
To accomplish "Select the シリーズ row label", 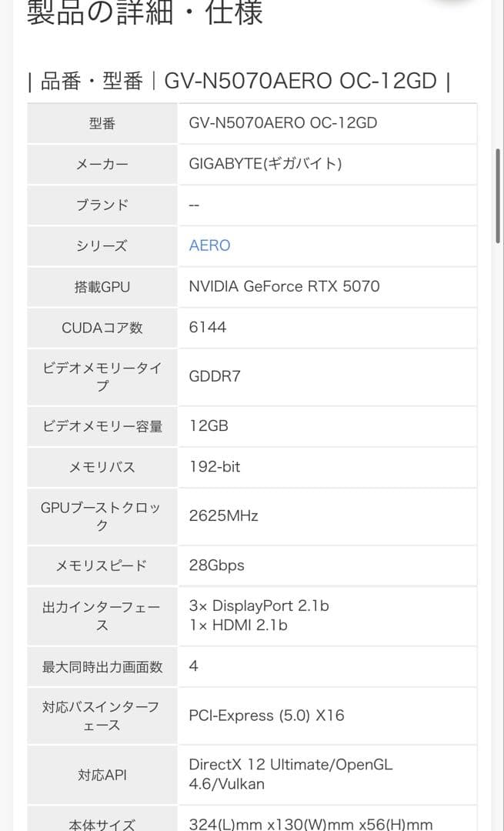I will coord(101,245).
